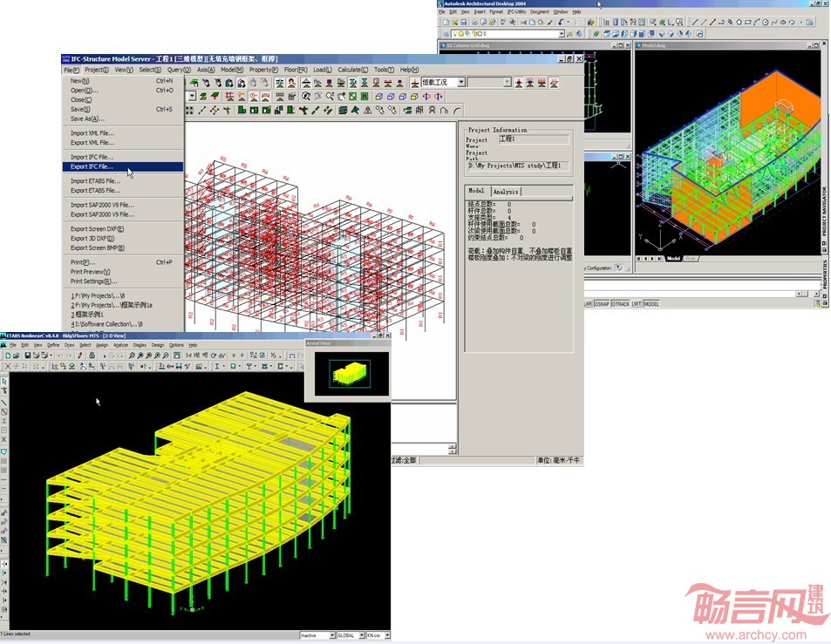This screenshot has width=831, height=644.
Task: Click first blue 3D box view icon in IFC toolbar
Action: [379, 97]
